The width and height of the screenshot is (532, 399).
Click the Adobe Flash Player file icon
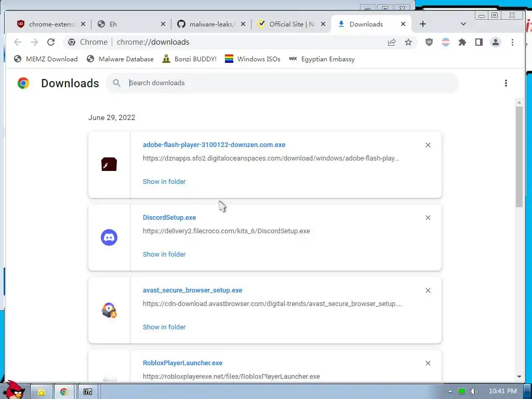point(109,165)
